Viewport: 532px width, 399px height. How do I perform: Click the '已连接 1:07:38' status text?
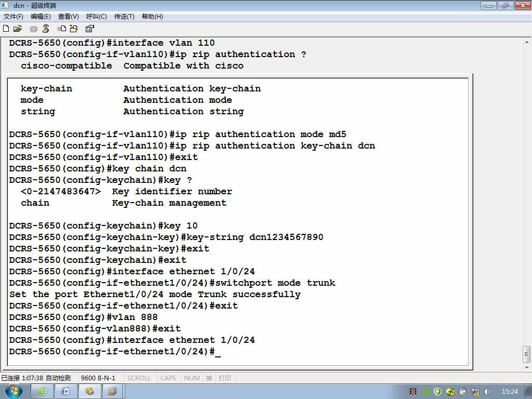click(22, 378)
